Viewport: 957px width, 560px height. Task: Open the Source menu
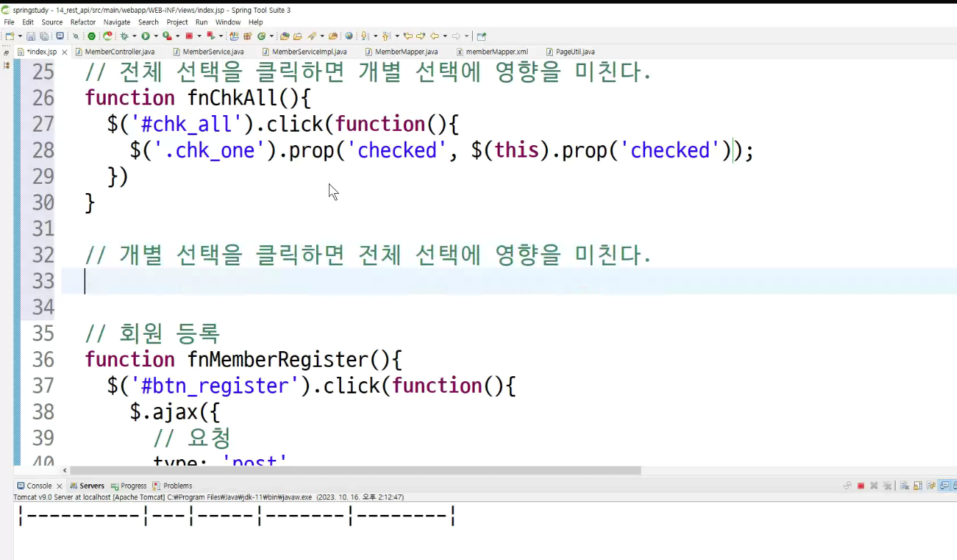click(52, 22)
